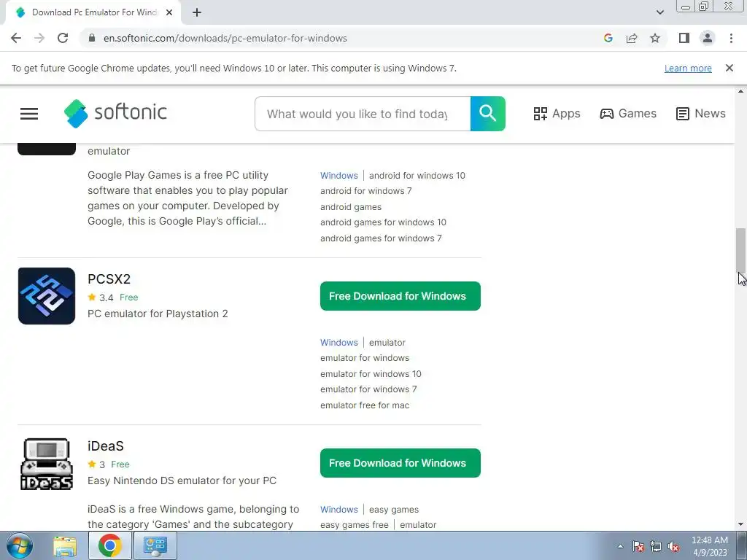Click 'android games for windows 7' tag

[x=381, y=238]
